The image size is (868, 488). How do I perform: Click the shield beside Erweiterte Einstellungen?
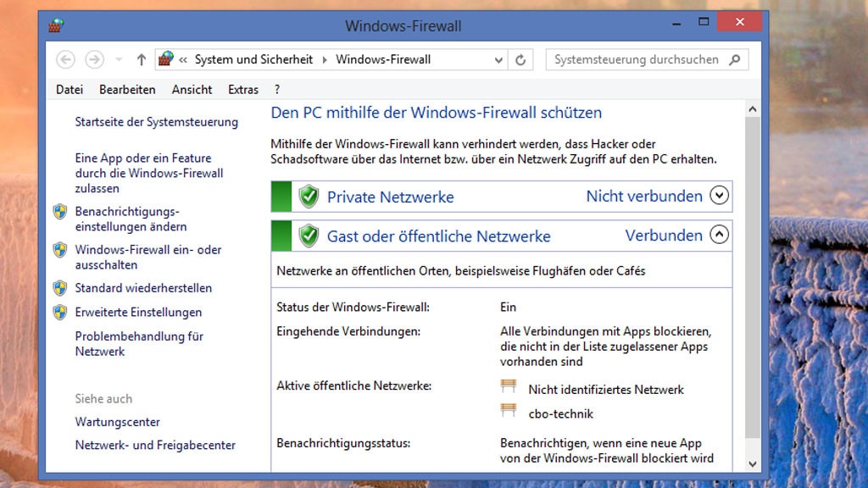(60, 313)
